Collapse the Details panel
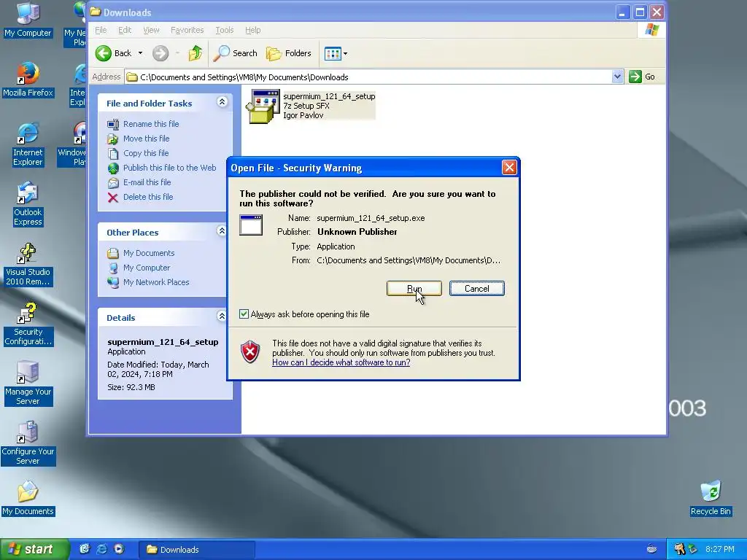Image resolution: width=747 pixels, height=560 pixels. [222, 316]
